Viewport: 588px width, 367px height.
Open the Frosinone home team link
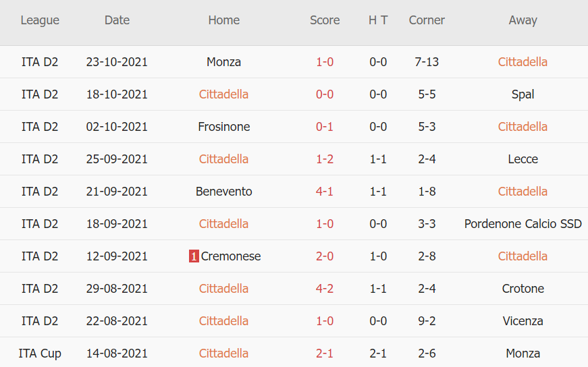(x=224, y=127)
